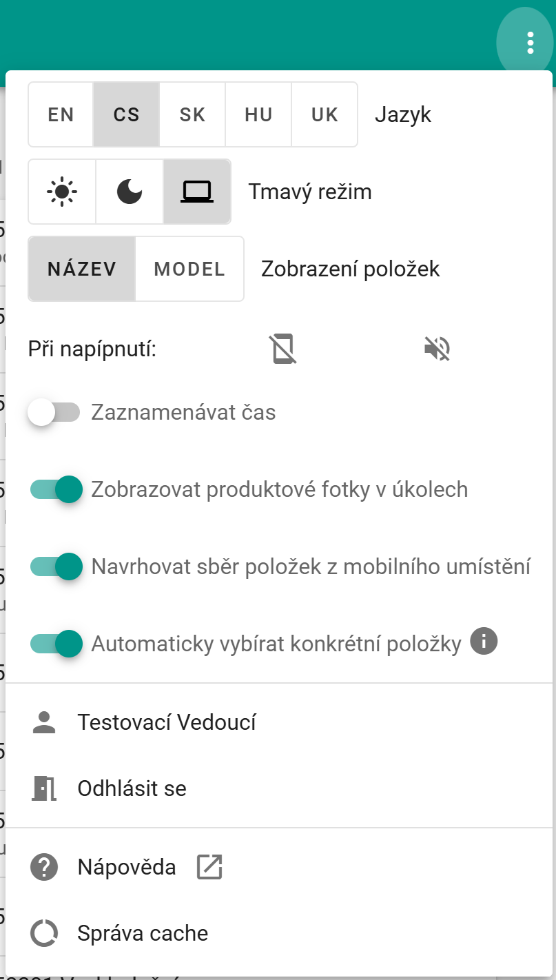Click Odhlásit se to log out
556x980 pixels.
(132, 788)
